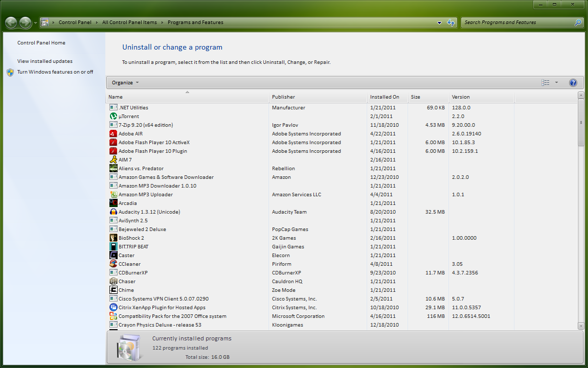Sort by the Version column header
This screenshot has height=368, width=588.
tap(482, 97)
